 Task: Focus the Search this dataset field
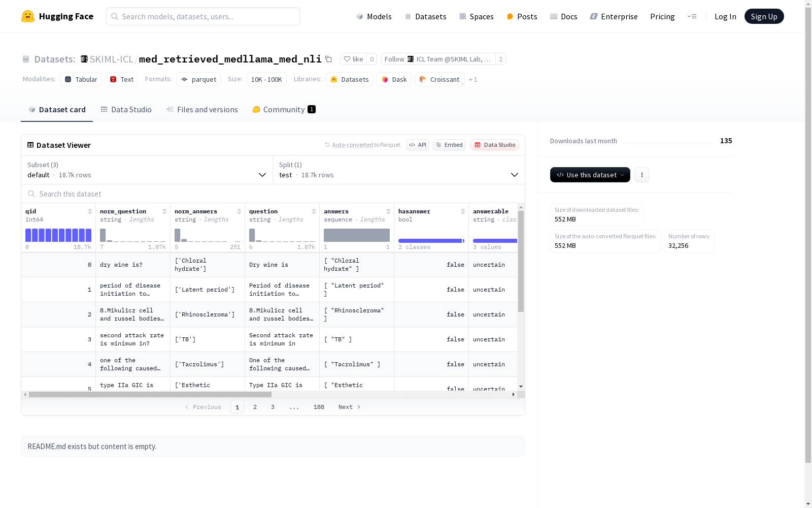tap(273, 194)
